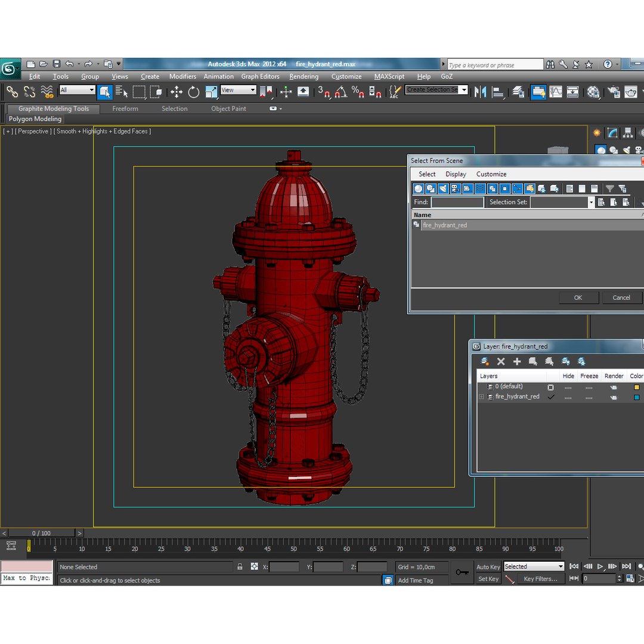Viewport: 644px width, 644px height.
Task: Toggle Display Geometry filter in Select From Scene
Action: pyautogui.click(x=418, y=188)
